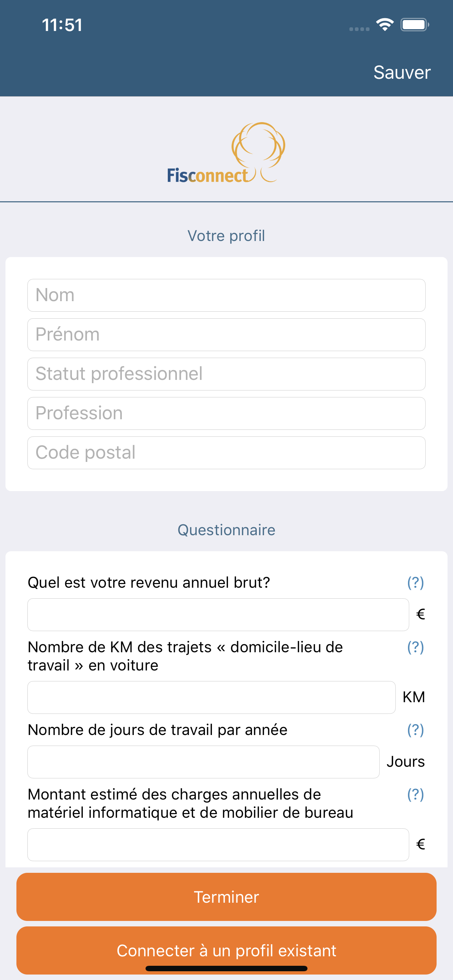The height and width of the screenshot is (980, 453).
Task: Focus the Prénom input field
Action: point(226,335)
